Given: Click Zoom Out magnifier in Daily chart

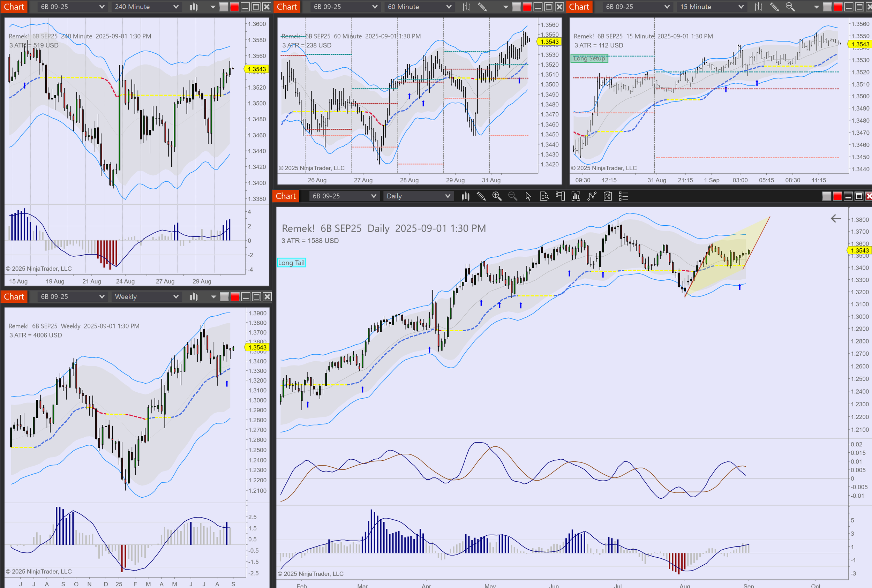Looking at the screenshot, I should point(513,196).
